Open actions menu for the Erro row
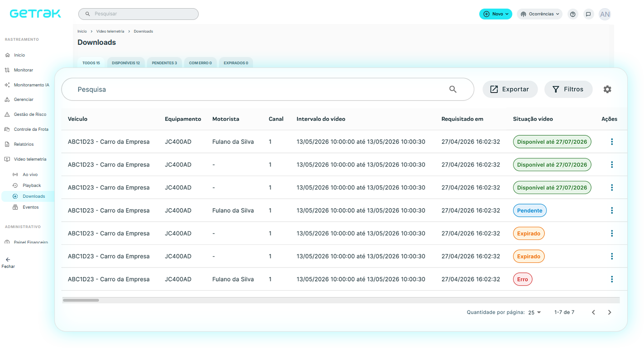644x348 pixels. point(612,279)
